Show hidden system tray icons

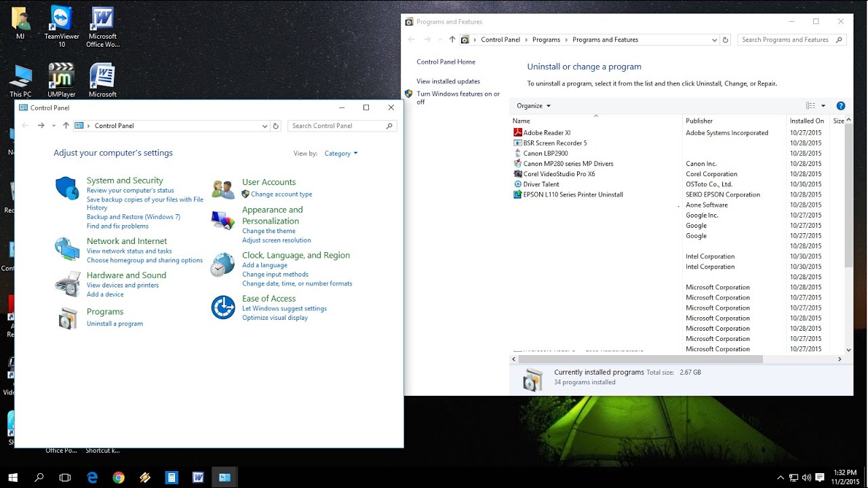click(x=781, y=477)
